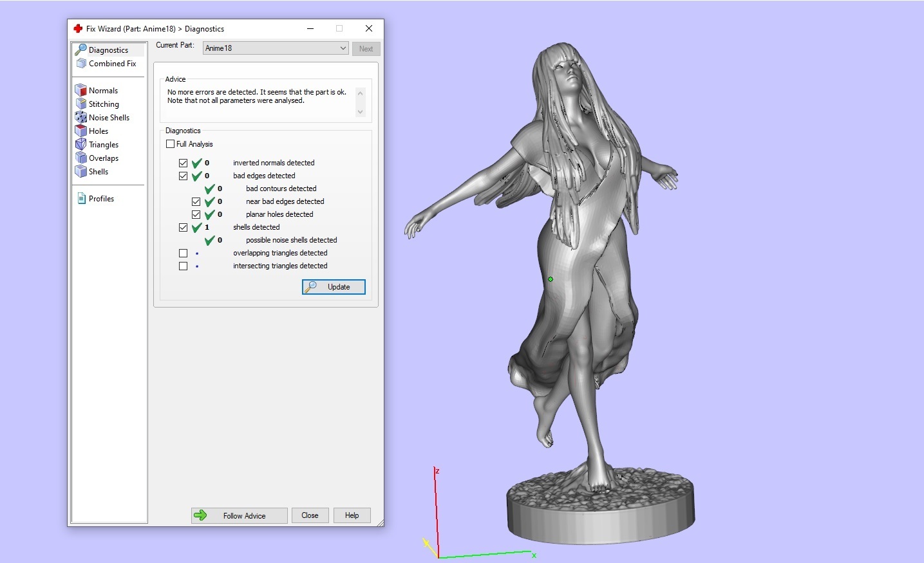Open the Normals fix icon

coord(80,90)
